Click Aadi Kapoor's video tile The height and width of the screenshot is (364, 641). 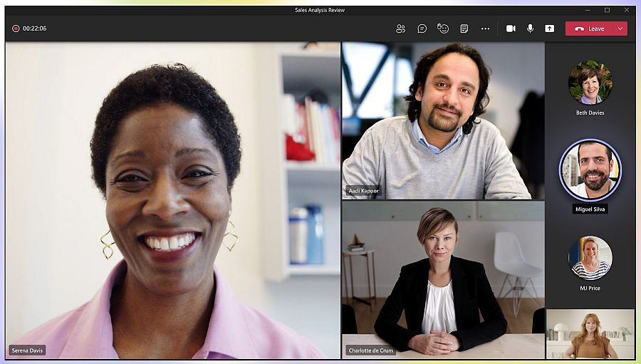(442, 120)
